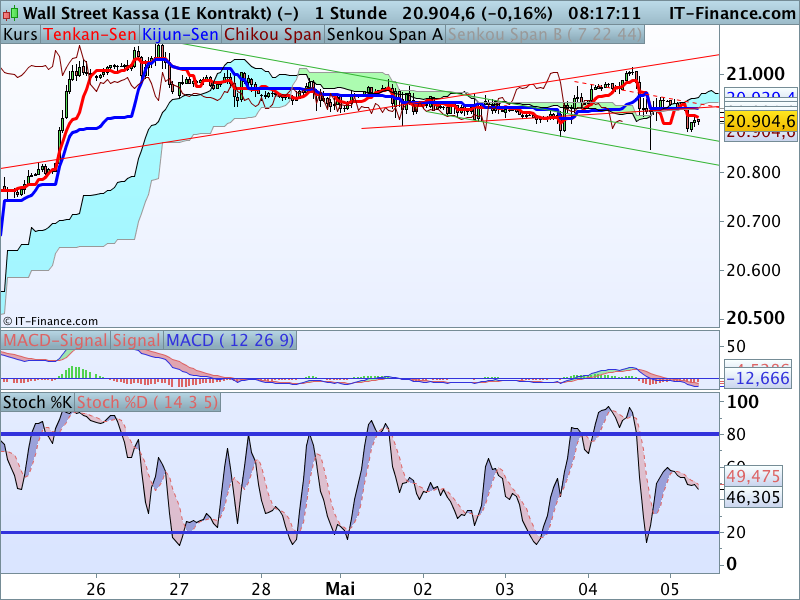Click the Signal label in MACD panel
Image resolution: width=800 pixels, height=600 pixels.
(136, 341)
